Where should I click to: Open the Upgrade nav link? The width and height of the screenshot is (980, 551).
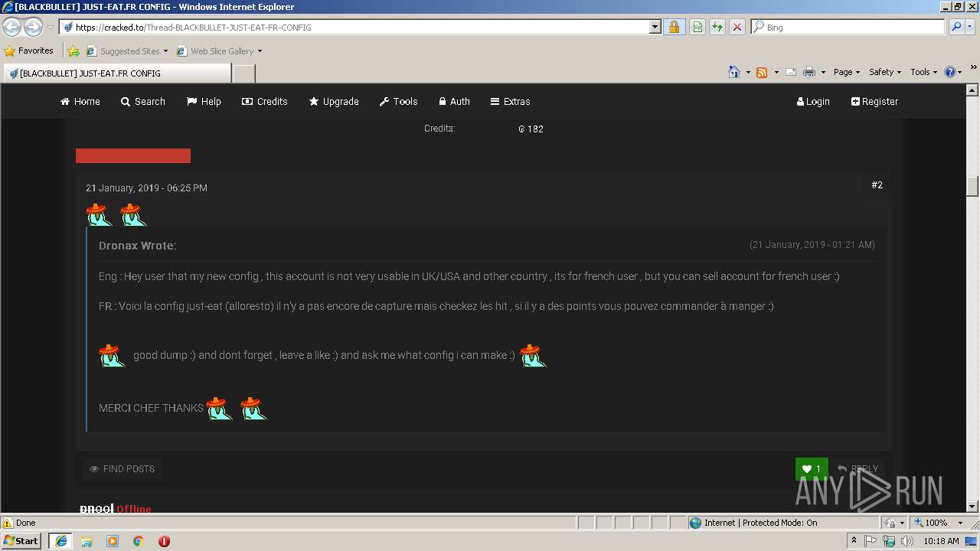click(334, 101)
